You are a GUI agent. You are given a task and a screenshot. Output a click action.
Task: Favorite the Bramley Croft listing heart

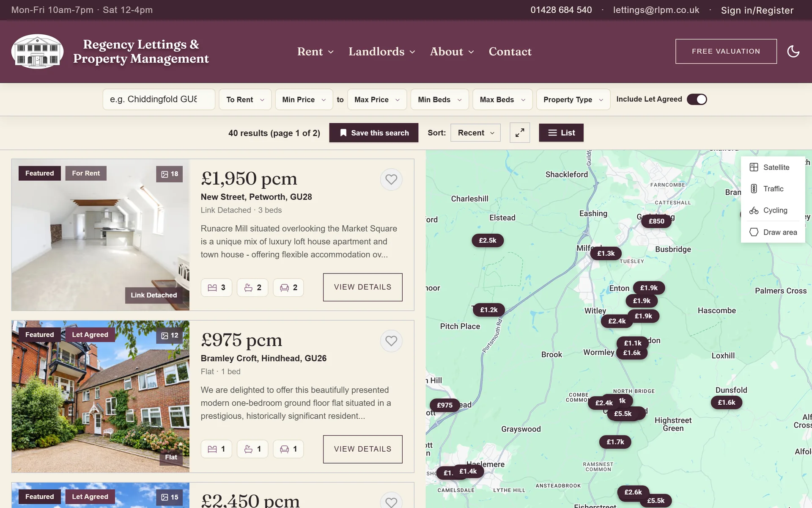pyautogui.click(x=391, y=341)
